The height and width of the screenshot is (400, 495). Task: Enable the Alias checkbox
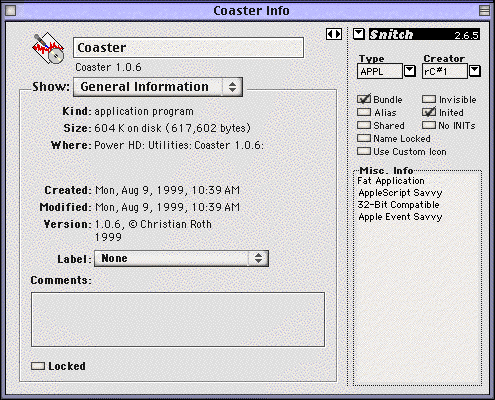(x=364, y=112)
